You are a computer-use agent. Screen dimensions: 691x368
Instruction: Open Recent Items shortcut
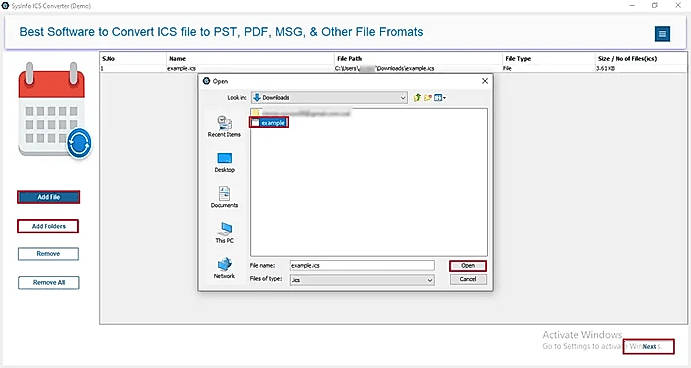224,126
